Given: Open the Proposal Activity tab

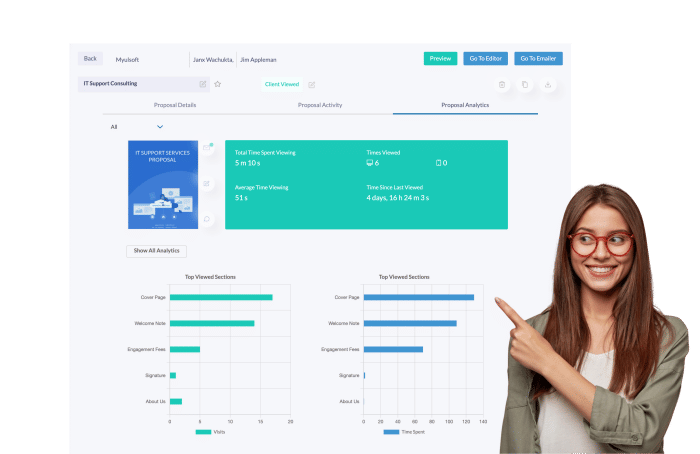Looking at the screenshot, I should (x=320, y=105).
